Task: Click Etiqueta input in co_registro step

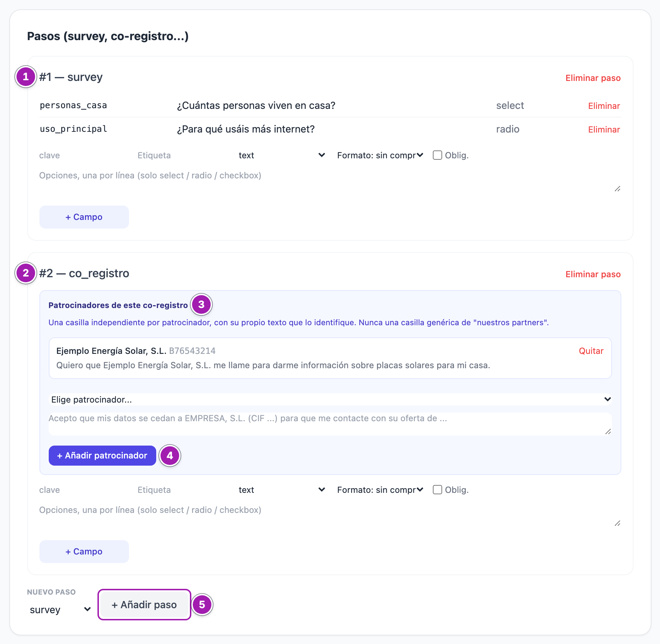Action: (x=183, y=490)
